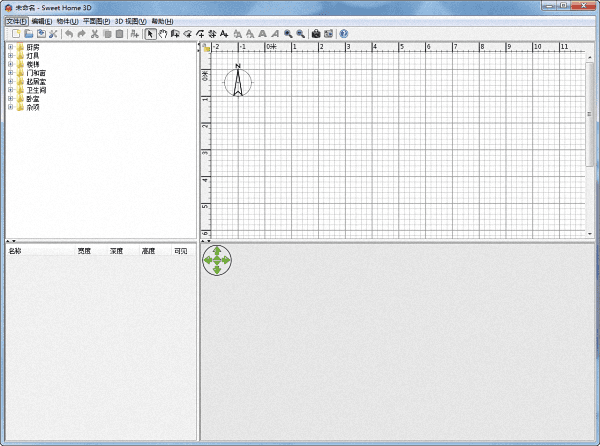The width and height of the screenshot is (600, 446).
Task: Click the Open home folder icon
Action: pyautogui.click(x=29, y=33)
